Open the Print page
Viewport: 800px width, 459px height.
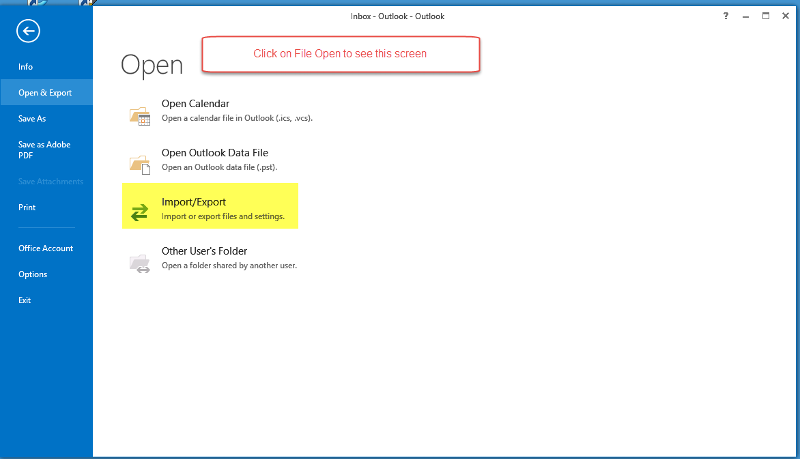[x=27, y=208]
